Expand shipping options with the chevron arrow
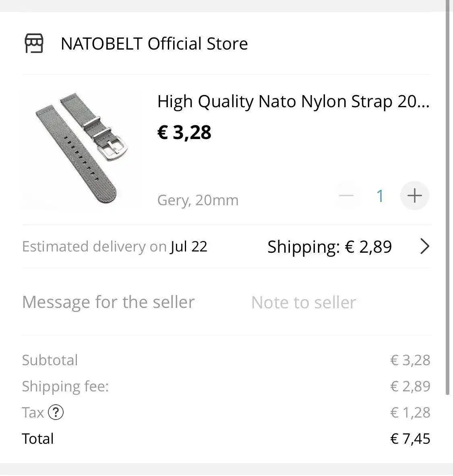This screenshot has width=453, height=476. [424, 246]
